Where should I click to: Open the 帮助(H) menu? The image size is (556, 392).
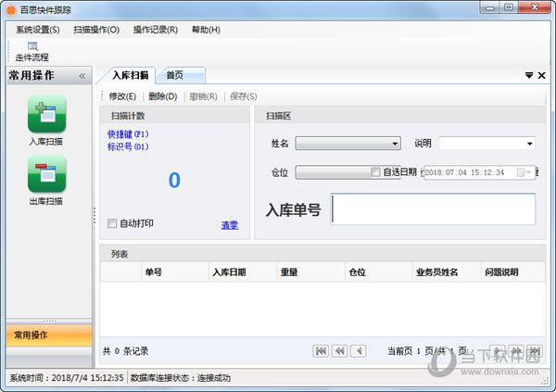[206, 30]
